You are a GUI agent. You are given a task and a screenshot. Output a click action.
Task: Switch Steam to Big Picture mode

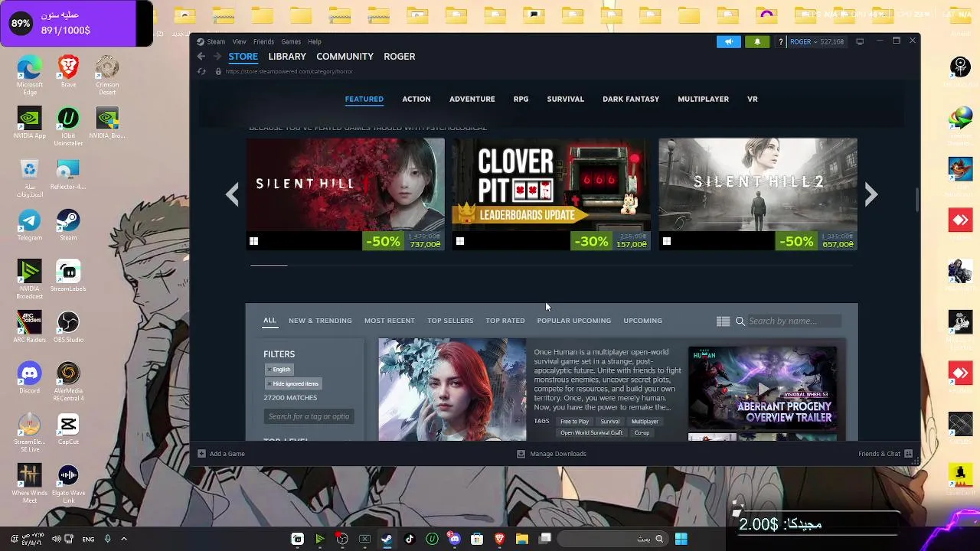(x=860, y=41)
